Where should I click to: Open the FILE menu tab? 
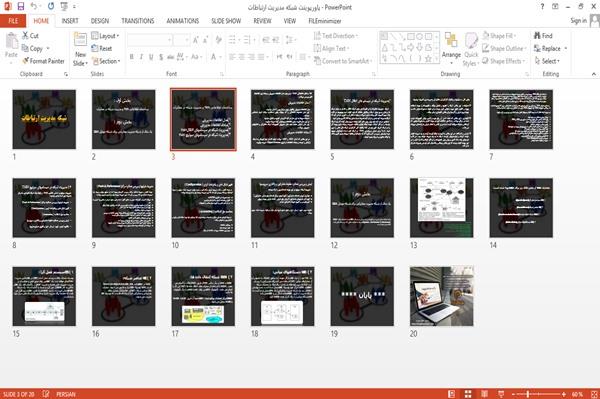13,21
